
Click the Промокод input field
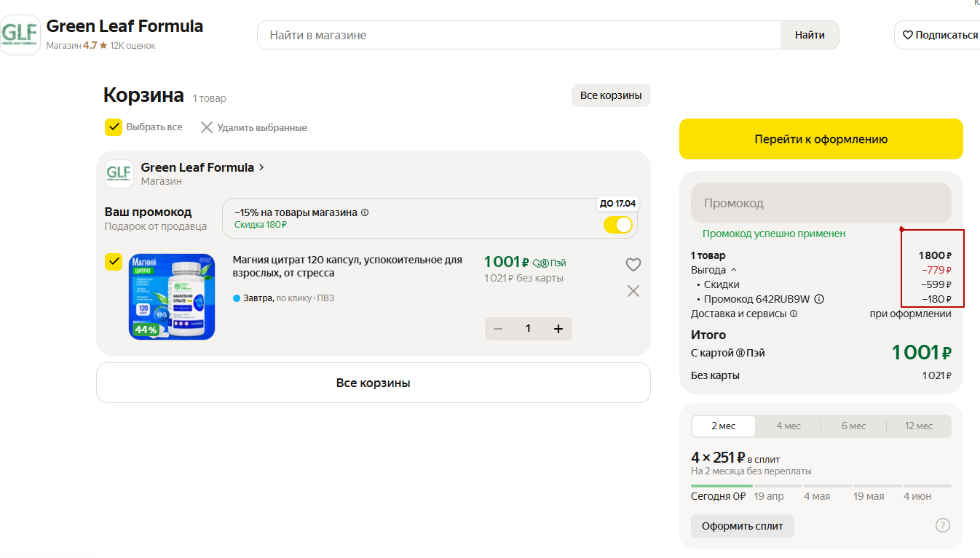click(821, 203)
